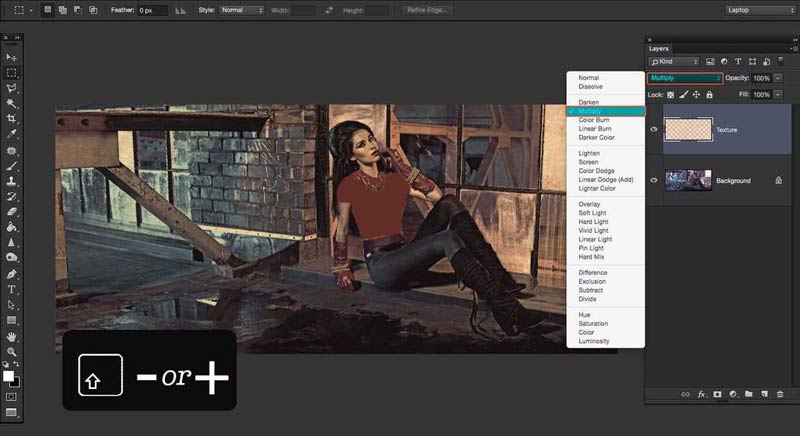Choose Screen from the blend mode list
This screenshot has height=436, width=800.
pyautogui.click(x=587, y=162)
